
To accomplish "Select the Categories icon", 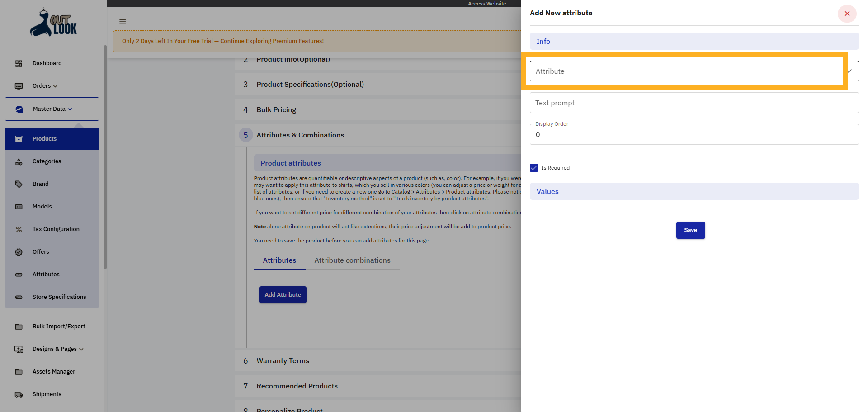I will pos(19,161).
